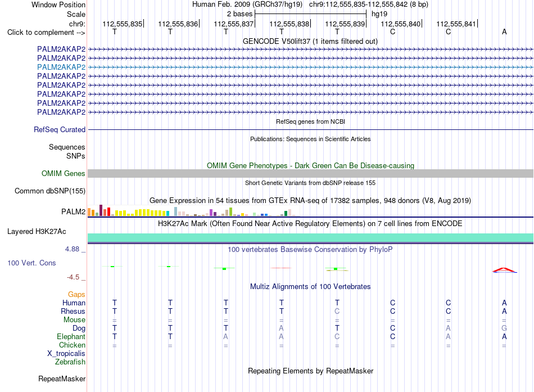
Task: Click the H3K27Ac Mark ENCODE track title
Action: [310, 224]
